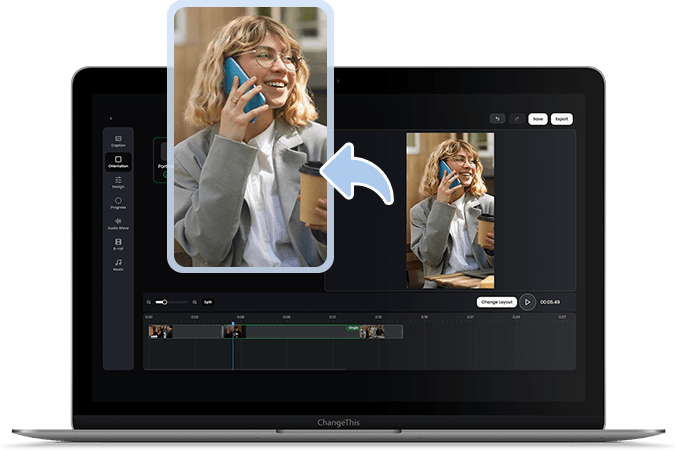Open the Progress bar settings

118,203
